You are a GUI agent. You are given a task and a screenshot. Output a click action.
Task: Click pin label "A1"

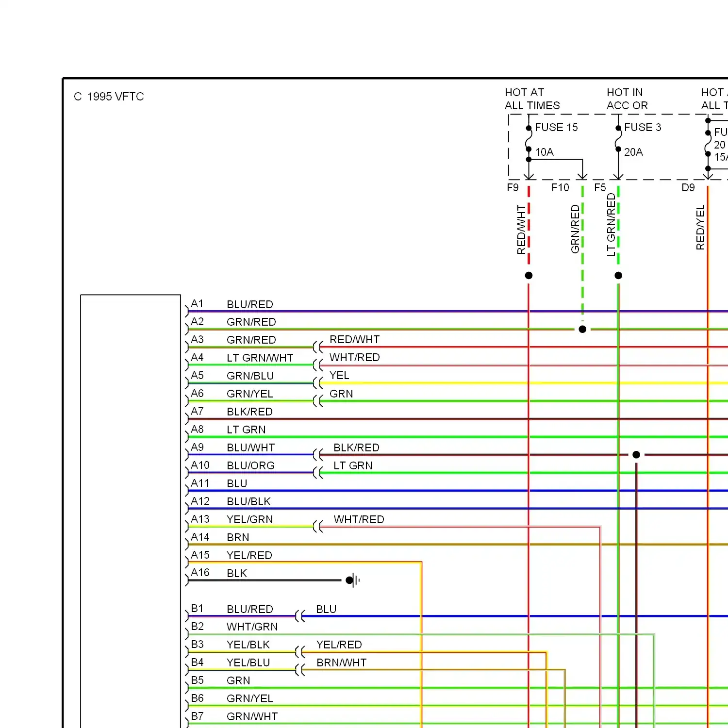(197, 304)
